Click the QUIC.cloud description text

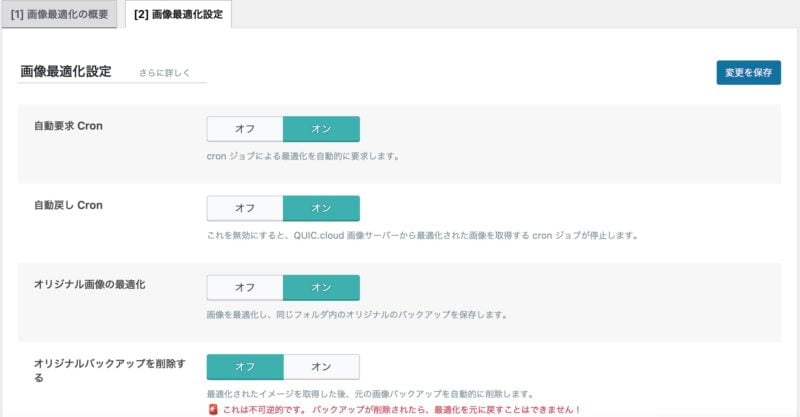422,236
